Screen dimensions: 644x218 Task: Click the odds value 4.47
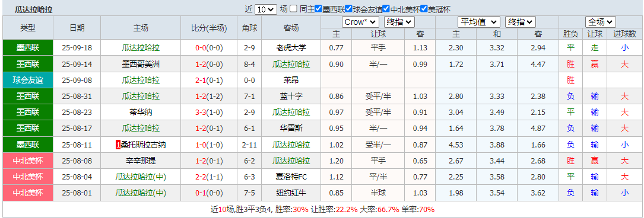[538, 65]
